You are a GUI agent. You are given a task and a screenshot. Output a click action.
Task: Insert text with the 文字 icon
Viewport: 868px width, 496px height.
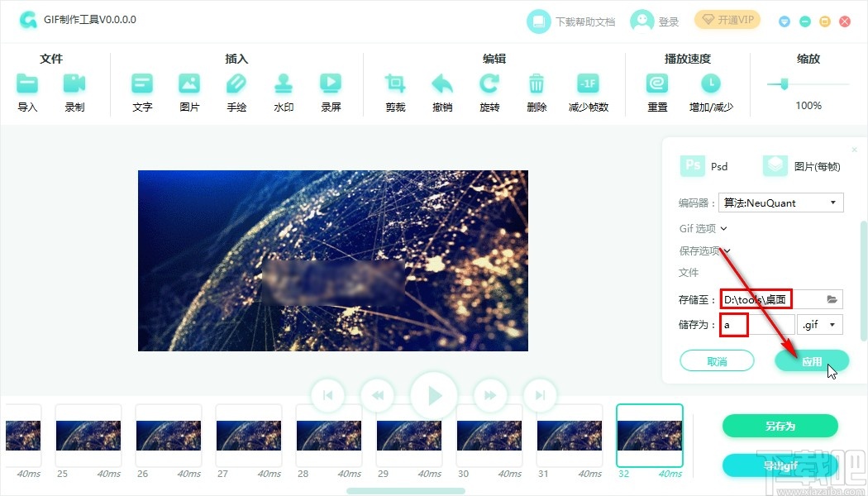(142, 83)
